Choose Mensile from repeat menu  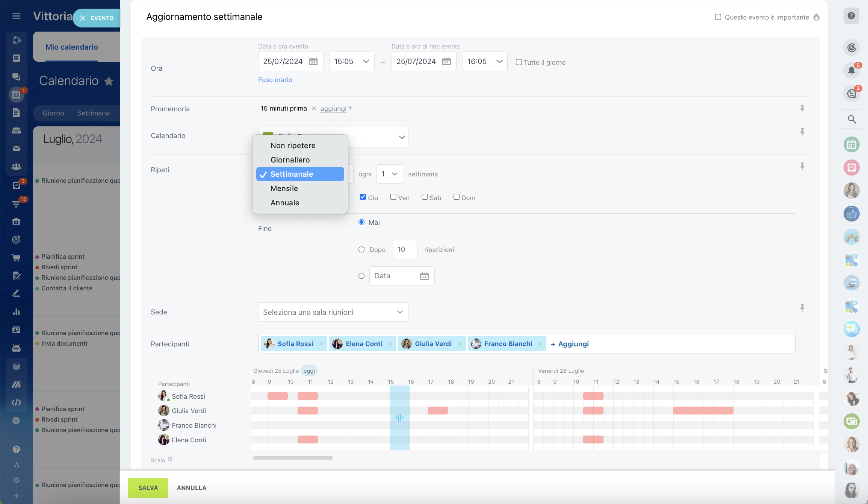(x=284, y=188)
